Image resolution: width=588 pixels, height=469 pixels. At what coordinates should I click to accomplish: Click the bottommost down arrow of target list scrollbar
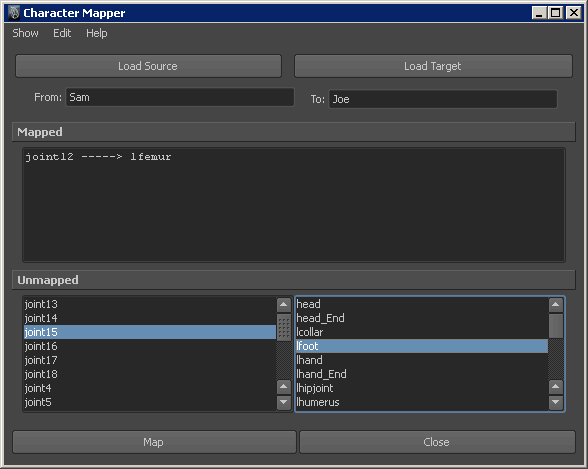[556, 402]
